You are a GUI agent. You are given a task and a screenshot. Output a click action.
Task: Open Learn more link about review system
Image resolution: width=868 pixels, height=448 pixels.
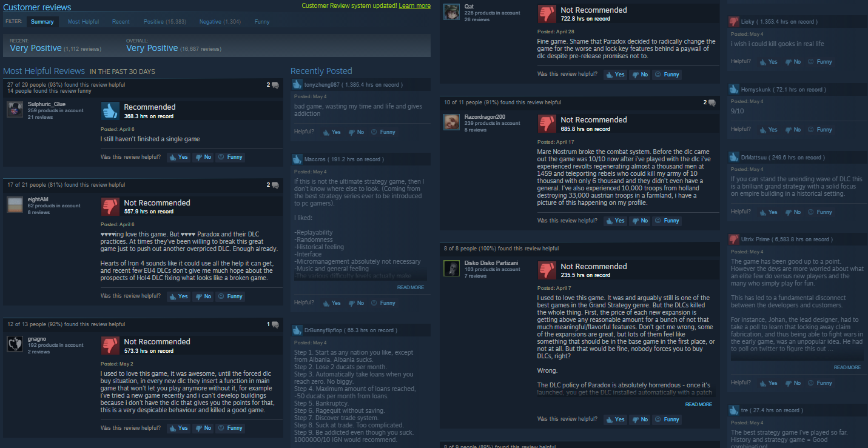[415, 5]
